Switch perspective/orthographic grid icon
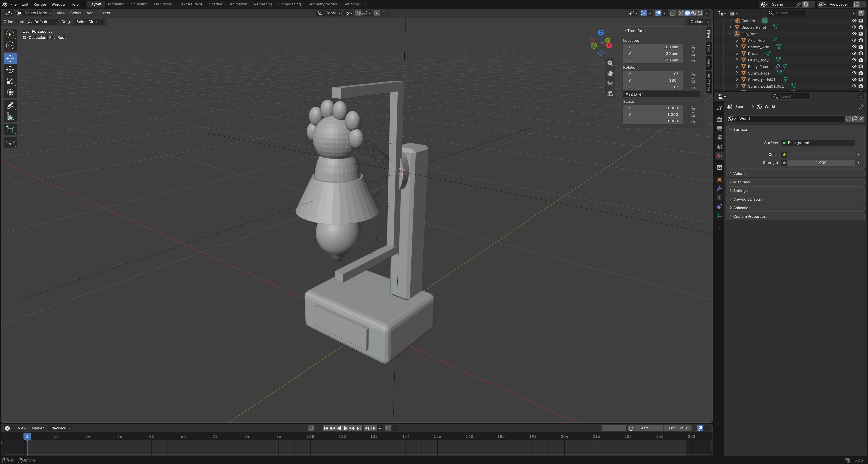Viewport: 868px width, 464px height. 610,94
